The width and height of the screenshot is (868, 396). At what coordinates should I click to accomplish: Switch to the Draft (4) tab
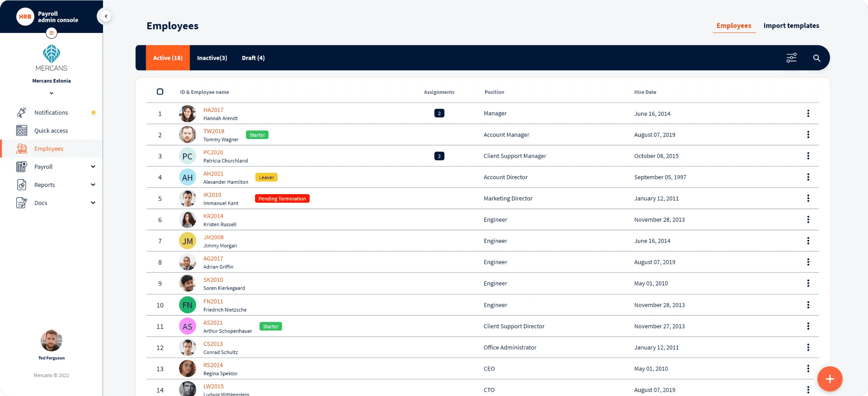coord(253,58)
